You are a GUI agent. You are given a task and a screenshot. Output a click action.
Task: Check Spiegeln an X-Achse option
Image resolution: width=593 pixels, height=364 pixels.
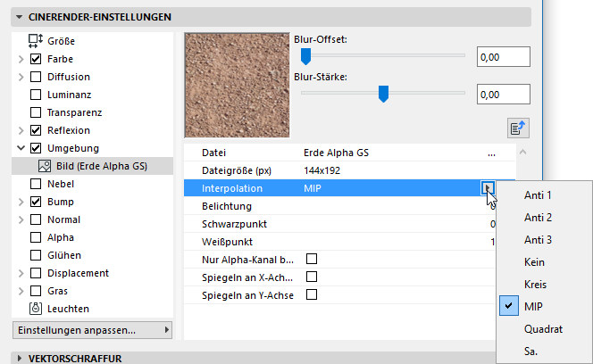pyautogui.click(x=312, y=277)
